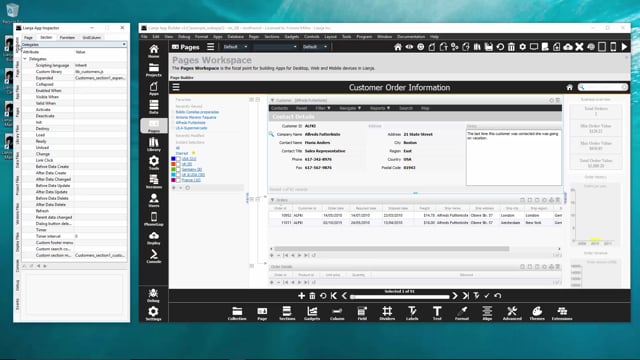This screenshot has width=640, height=360.
Task: Toggle the France filter checkbox
Action: [x=178, y=180]
